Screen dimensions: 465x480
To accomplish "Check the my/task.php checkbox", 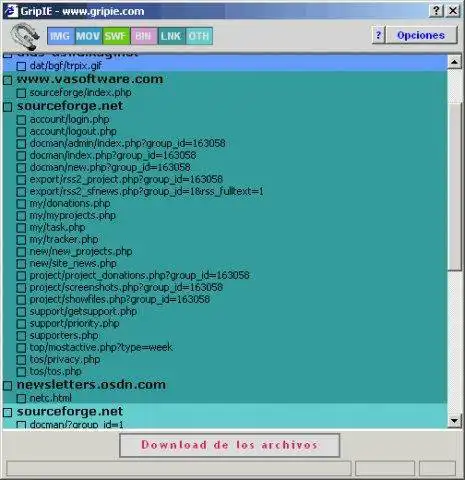I will point(21,228).
